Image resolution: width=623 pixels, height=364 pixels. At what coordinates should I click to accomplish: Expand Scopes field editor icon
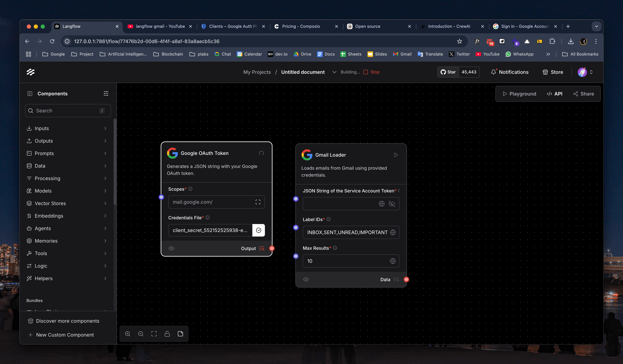(x=258, y=202)
